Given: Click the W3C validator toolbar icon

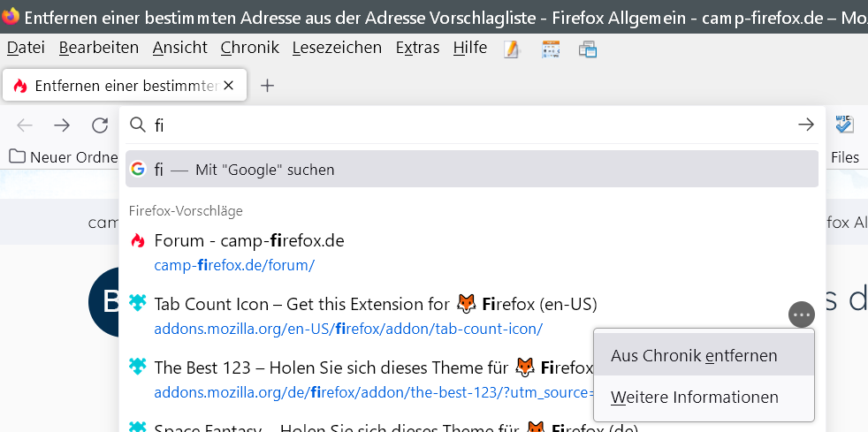Looking at the screenshot, I should 845,125.
